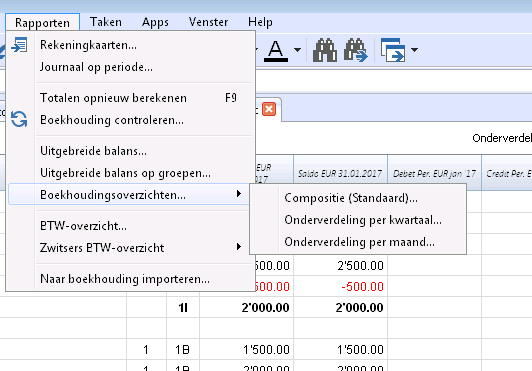Click the refresh arrows icon
The image size is (532, 371).
19,119
